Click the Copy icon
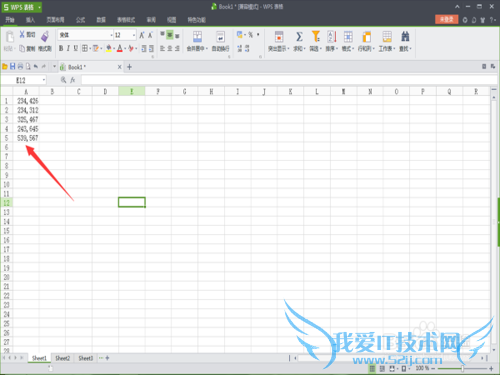Viewport: 500px width, 375px height. (x=22, y=49)
